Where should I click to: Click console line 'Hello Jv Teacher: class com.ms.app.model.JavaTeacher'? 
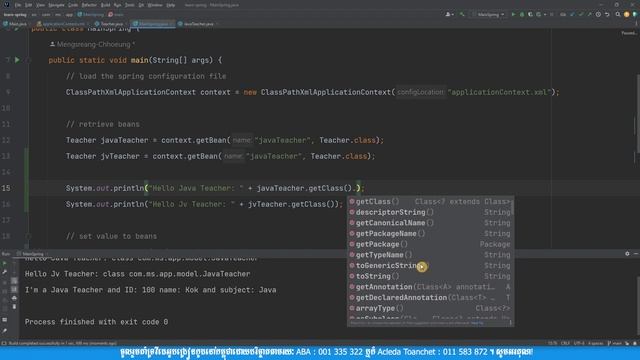point(137,274)
